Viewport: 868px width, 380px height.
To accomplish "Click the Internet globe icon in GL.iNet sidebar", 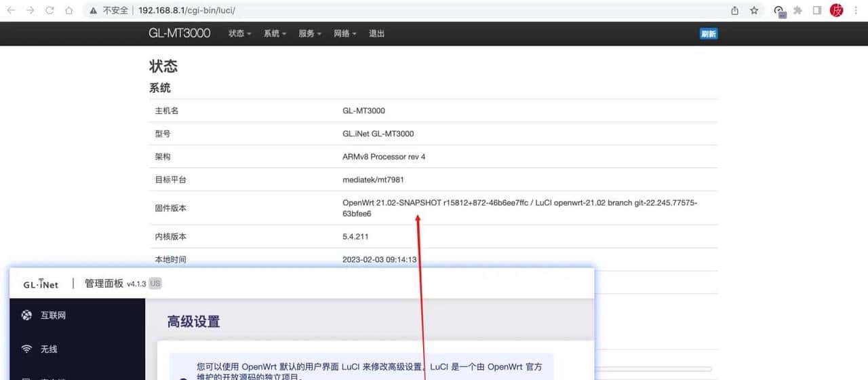I will 26,315.
